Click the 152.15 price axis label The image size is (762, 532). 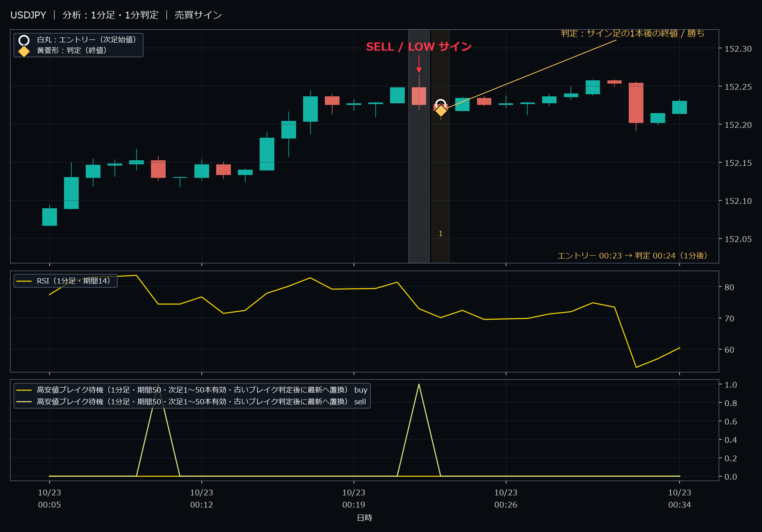point(738,163)
